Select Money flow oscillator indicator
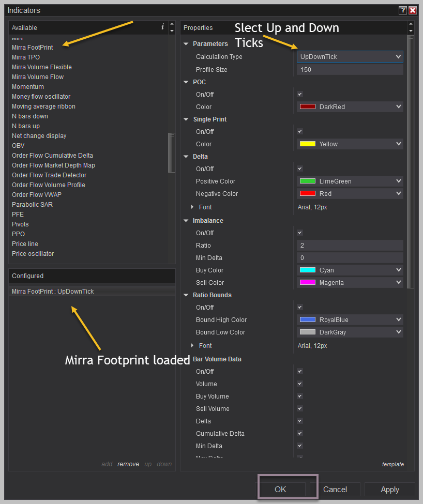 [41, 97]
